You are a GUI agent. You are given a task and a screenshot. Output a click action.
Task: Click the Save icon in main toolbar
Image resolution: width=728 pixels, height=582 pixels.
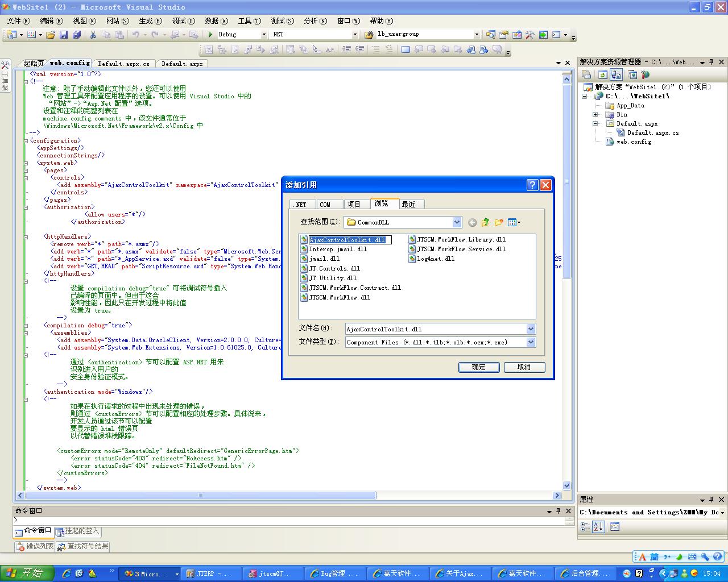[64, 35]
